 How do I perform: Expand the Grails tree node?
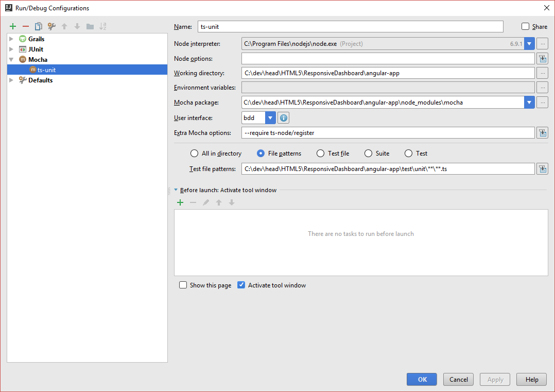pyautogui.click(x=11, y=39)
